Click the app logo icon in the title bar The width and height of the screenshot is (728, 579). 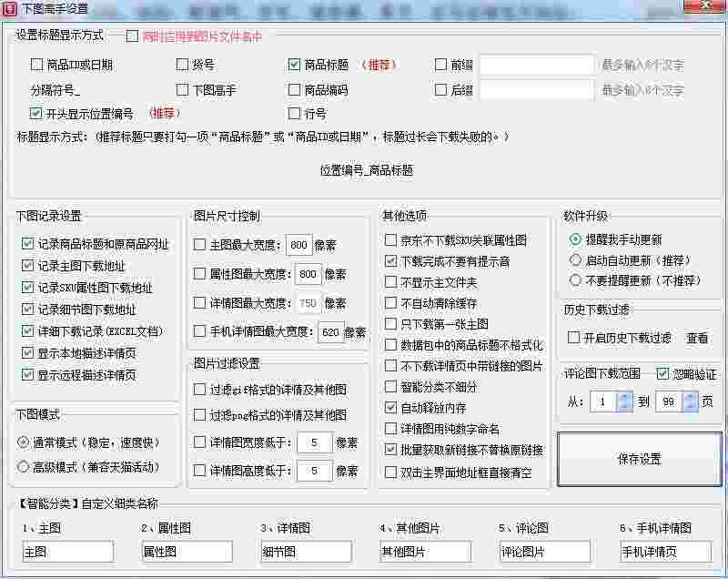pos(11,9)
